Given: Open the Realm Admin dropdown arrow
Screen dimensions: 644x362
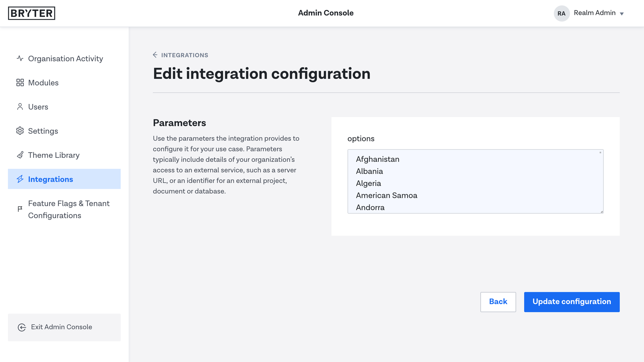Looking at the screenshot, I should click(622, 14).
